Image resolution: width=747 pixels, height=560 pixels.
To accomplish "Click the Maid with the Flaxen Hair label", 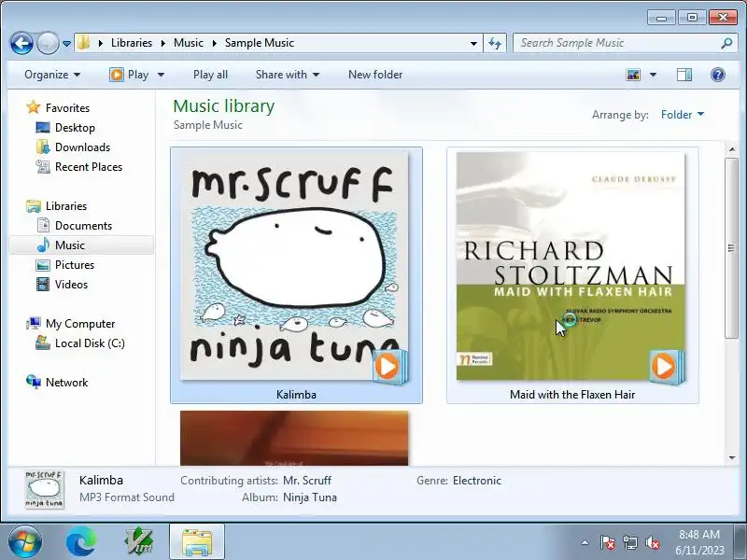I will pyautogui.click(x=572, y=395).
